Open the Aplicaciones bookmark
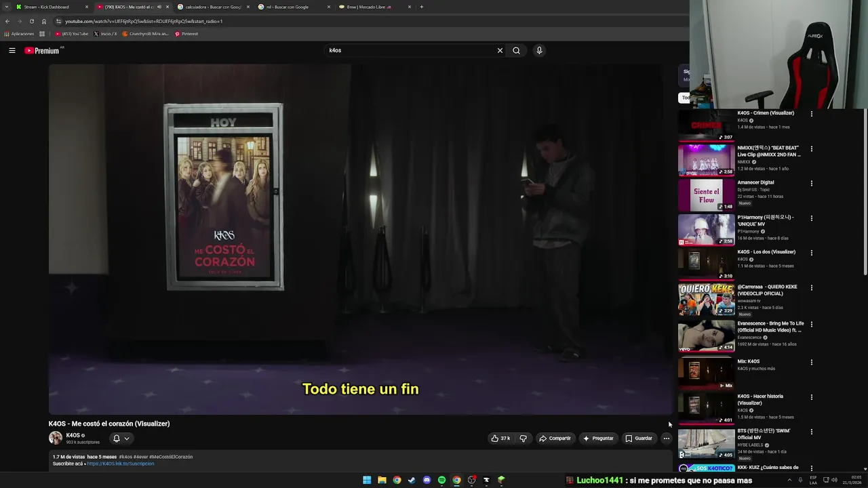 pos(19,33)
